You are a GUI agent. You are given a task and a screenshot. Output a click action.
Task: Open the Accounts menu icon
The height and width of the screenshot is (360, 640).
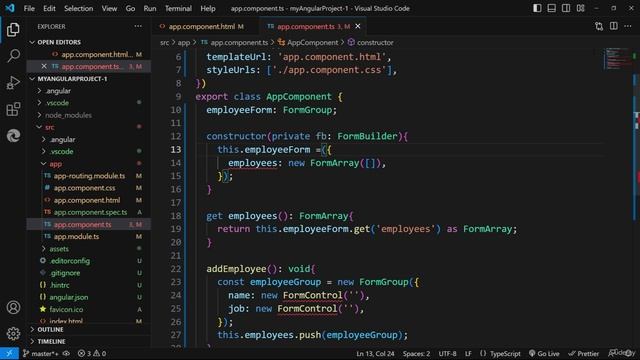(x=13, y=307)
